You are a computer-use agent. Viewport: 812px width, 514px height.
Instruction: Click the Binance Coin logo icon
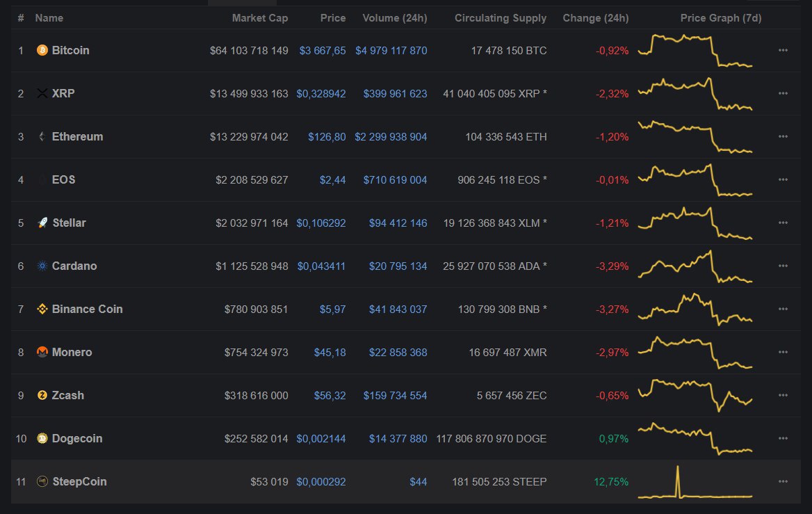[42, 309]
